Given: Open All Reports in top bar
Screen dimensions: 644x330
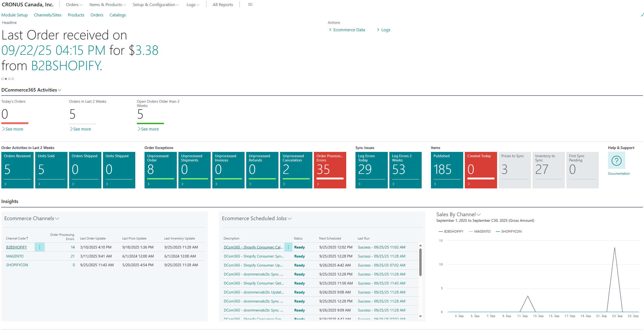Looking at the screenshot, I should [223, 5].
